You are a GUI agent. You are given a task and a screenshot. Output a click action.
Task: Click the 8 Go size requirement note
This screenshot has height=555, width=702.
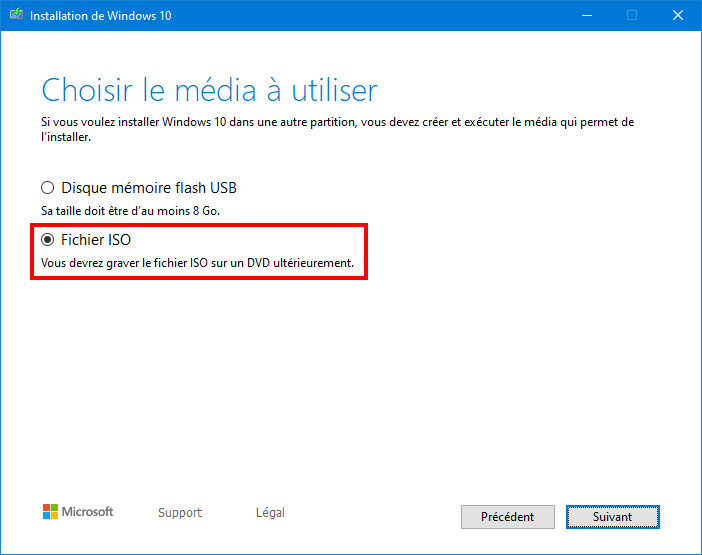click(x=130, y=211)
